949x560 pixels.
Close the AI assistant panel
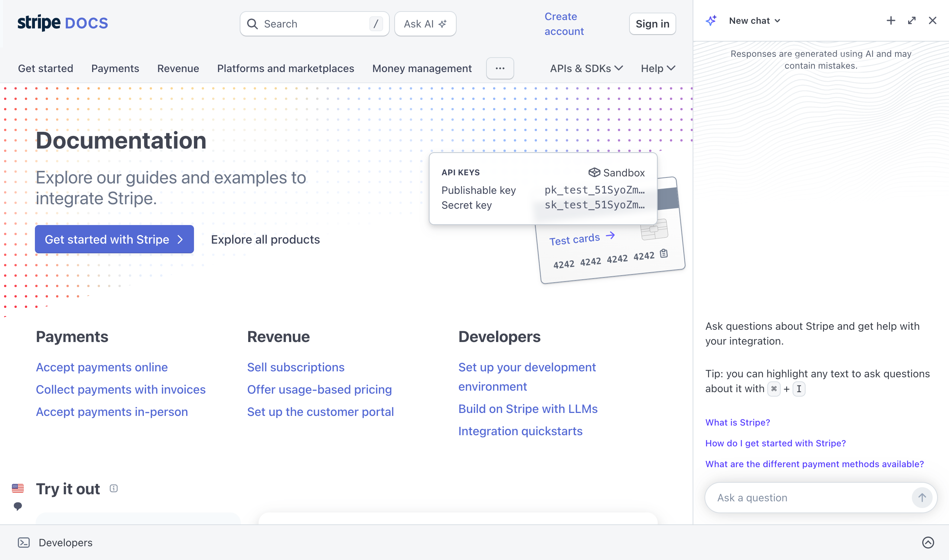tap(932, 20)
